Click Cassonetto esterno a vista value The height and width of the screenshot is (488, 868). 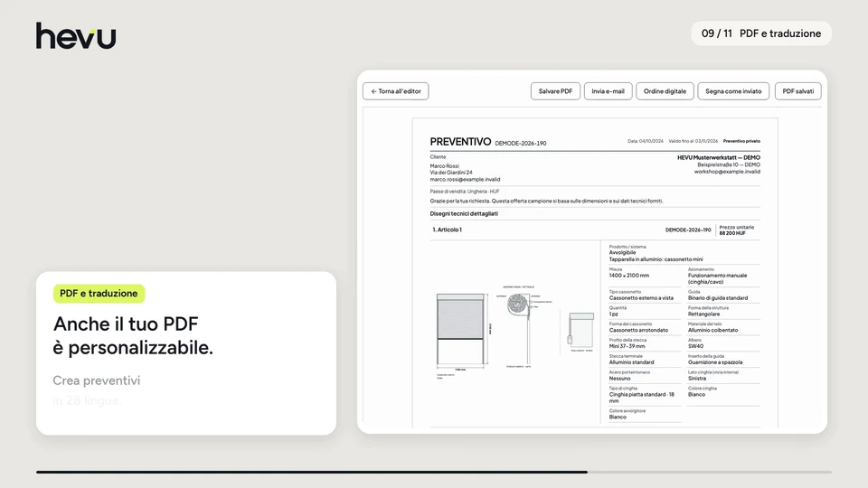pyautogui.click(x=641, y=297)
